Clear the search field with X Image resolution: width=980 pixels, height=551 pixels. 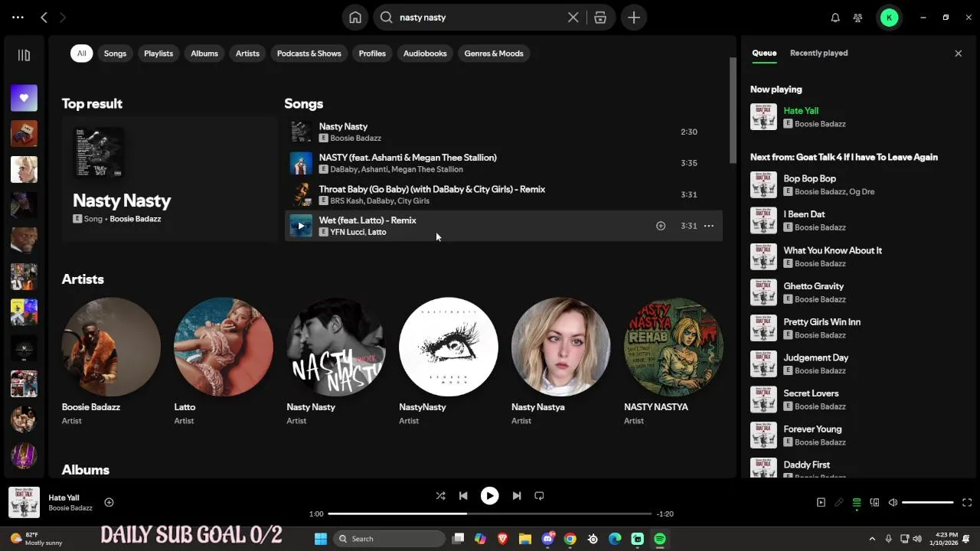[x=573, y=18]
